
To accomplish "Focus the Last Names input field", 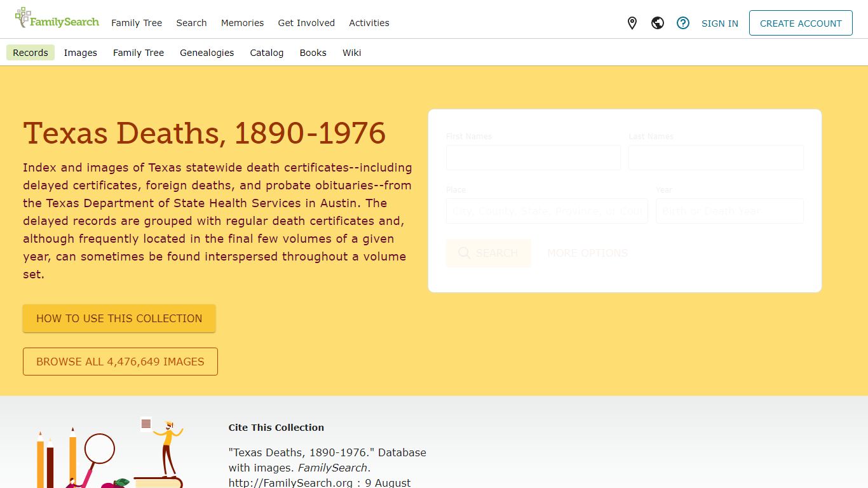I will tap(716, 158).
